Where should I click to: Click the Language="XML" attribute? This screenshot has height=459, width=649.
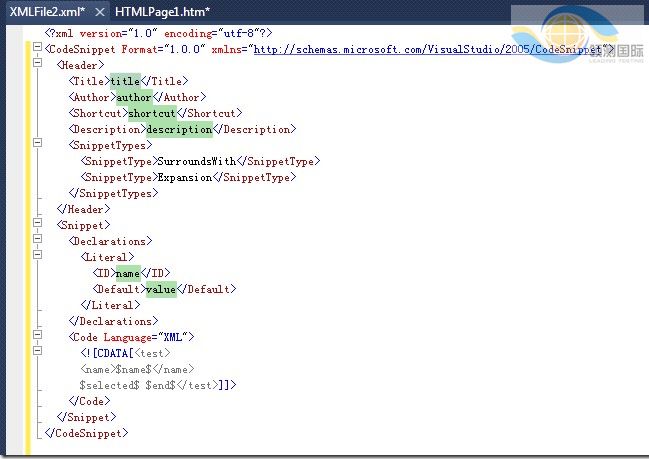coord(146,337)
